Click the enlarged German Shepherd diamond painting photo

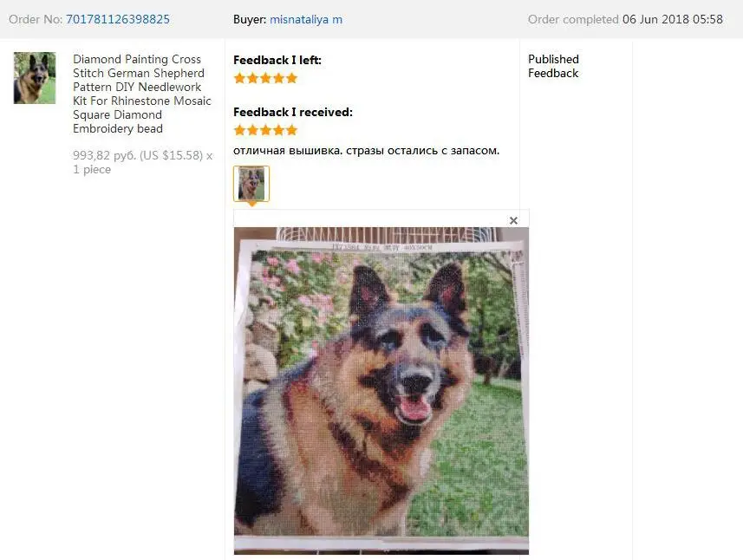381,391
